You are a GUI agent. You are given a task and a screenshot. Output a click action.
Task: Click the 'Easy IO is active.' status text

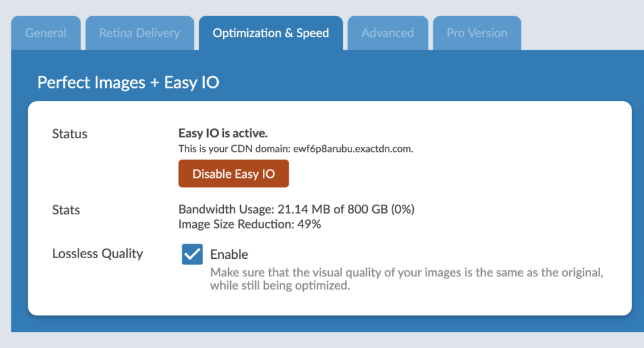click(x=223, y=133)
